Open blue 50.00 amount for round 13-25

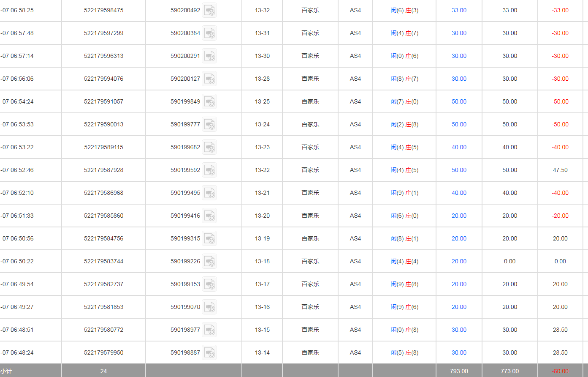[x=459, y=101]
